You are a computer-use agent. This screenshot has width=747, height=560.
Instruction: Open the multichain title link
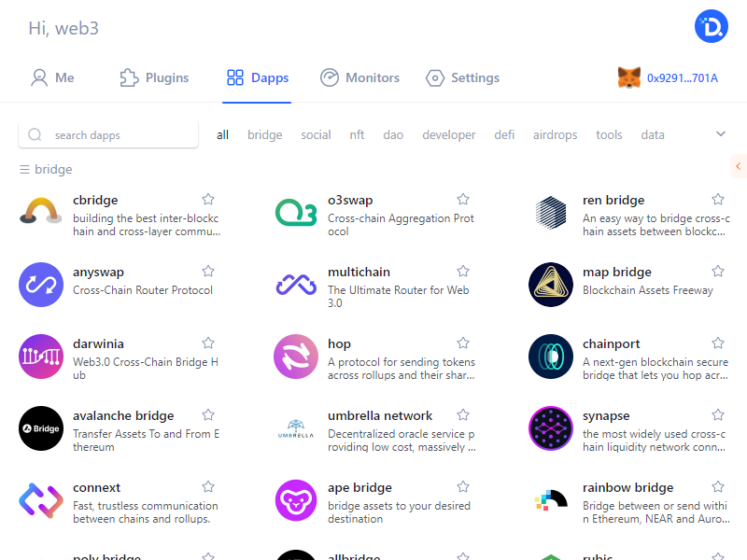[359, 272]
